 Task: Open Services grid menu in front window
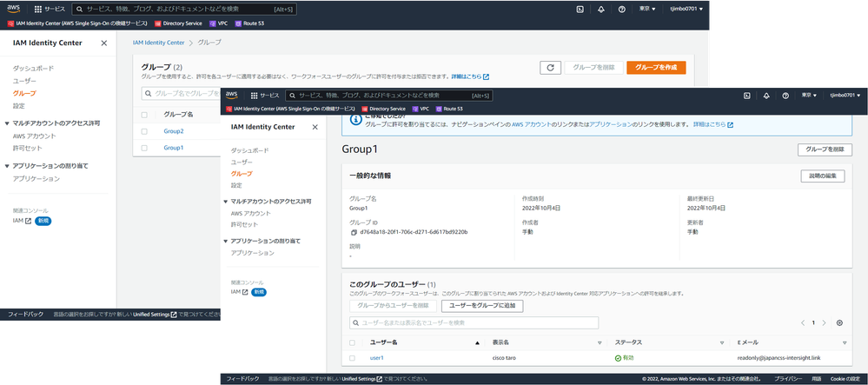265,96
